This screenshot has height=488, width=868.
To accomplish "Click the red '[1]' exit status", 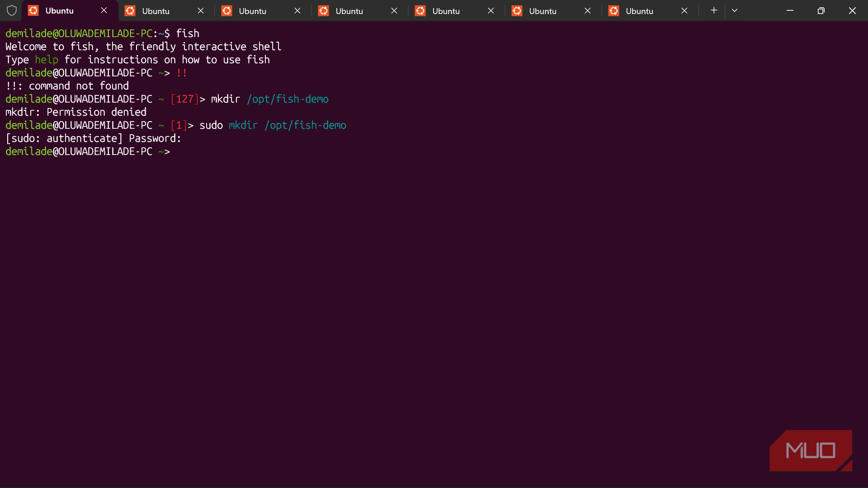I will [179, 125].
